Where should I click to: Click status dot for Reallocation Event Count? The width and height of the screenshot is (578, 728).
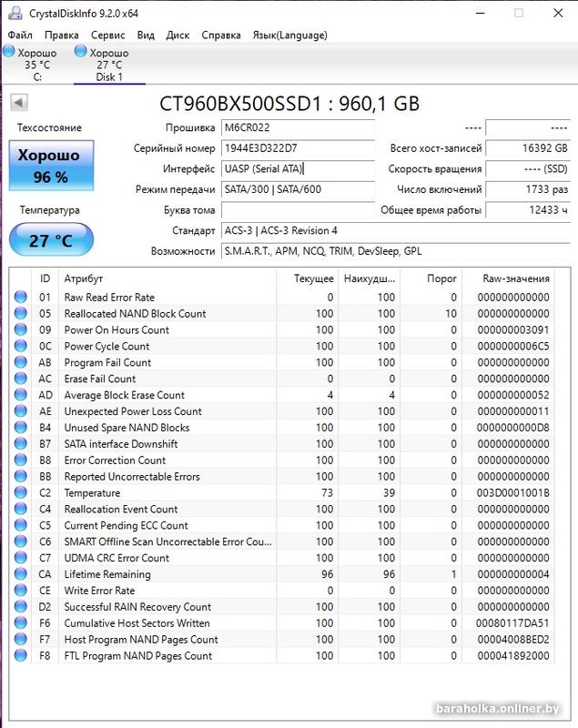click(20, 509)
